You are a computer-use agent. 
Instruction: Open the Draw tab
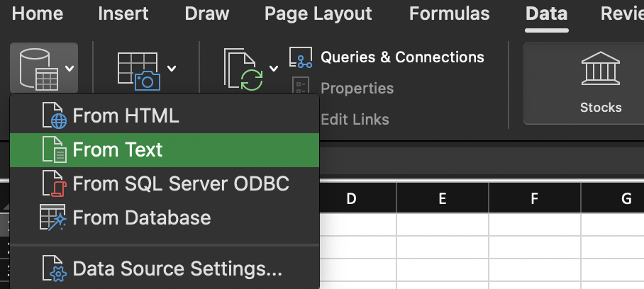coord(206,14)
